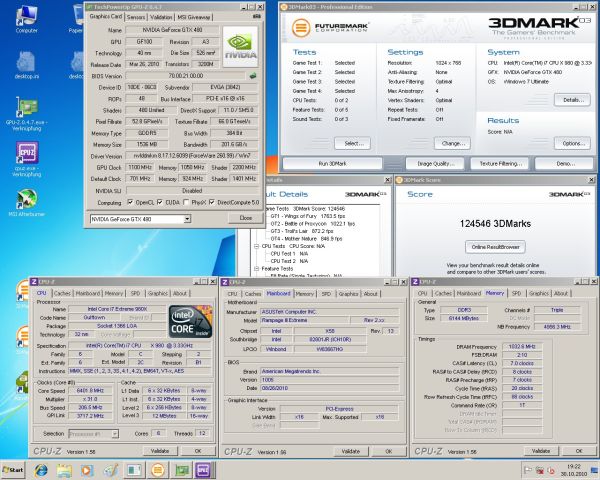Screen dimensions: 600x480
Task: Open Internet Explorer from the taskbar
Action: click(41, 470)
